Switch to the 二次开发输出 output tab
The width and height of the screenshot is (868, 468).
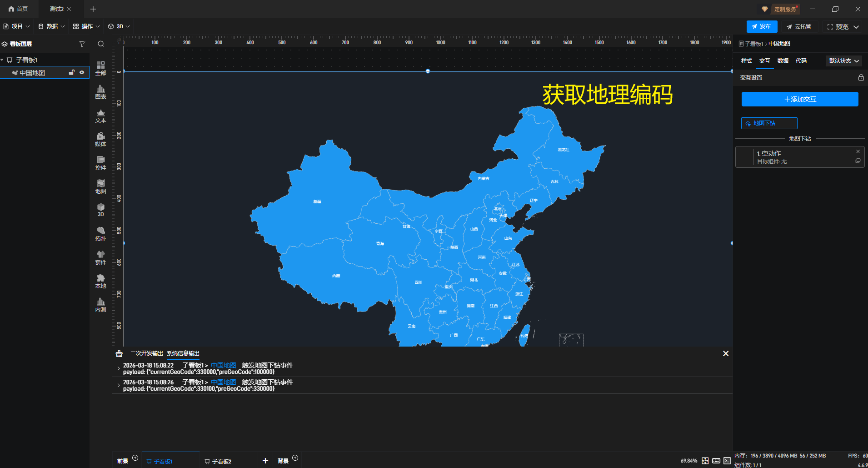click(146, 353)
